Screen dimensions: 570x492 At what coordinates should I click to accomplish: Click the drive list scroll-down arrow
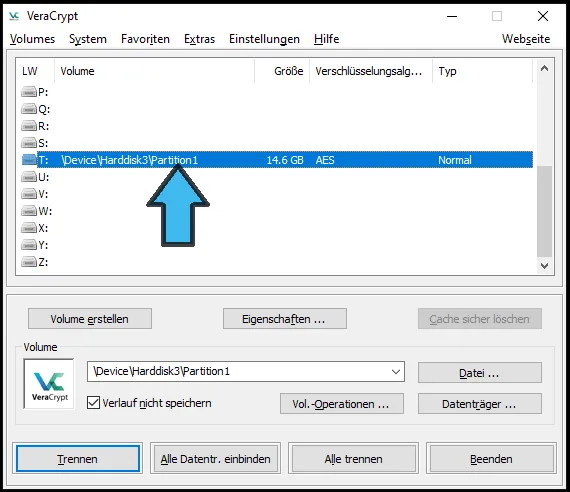(x=544, y=265)
